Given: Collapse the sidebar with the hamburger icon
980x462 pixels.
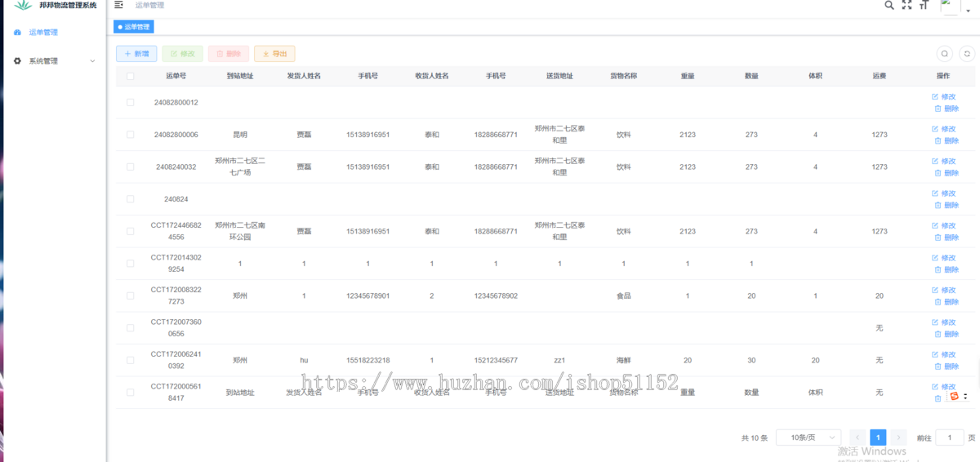Looking at the screenshot, I should (119, 5).
